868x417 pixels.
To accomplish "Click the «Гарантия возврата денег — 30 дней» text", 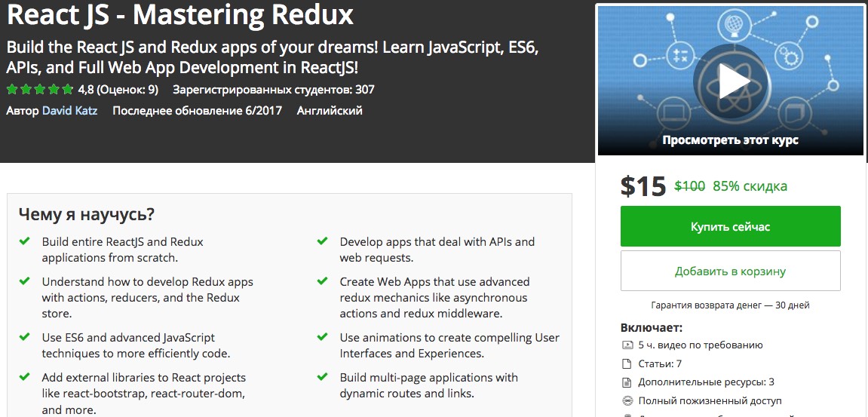I will [730, 305].
